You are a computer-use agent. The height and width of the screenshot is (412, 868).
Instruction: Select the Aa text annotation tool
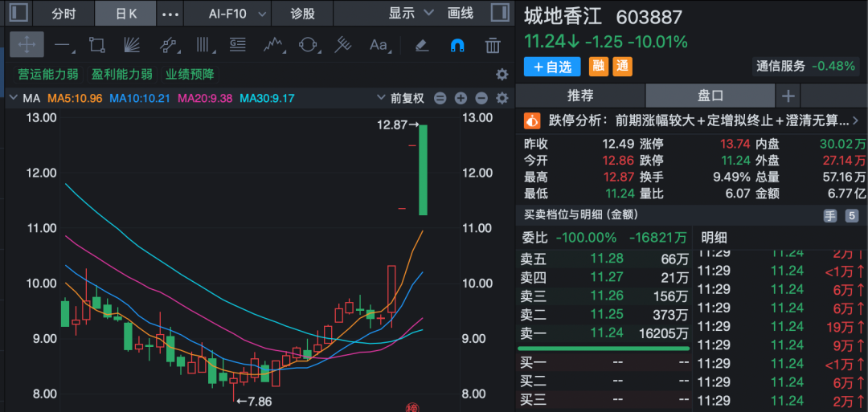point(379,45)
